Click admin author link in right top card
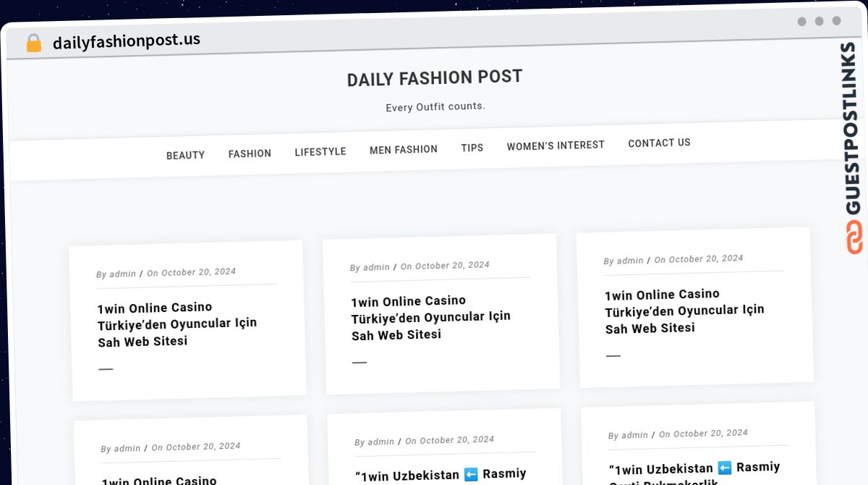868x485 pixels. (x=630, y=261)
